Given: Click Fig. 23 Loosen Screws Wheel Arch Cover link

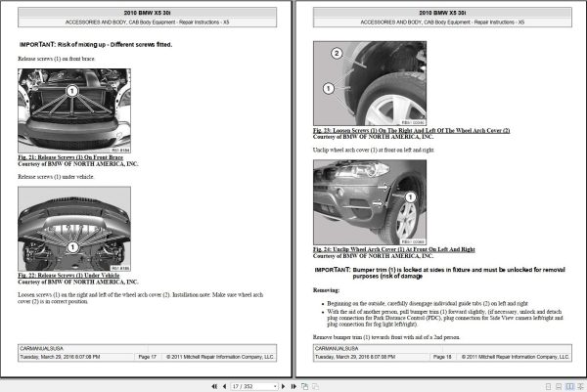Looking at the screenshot, I should coord(412,131).
